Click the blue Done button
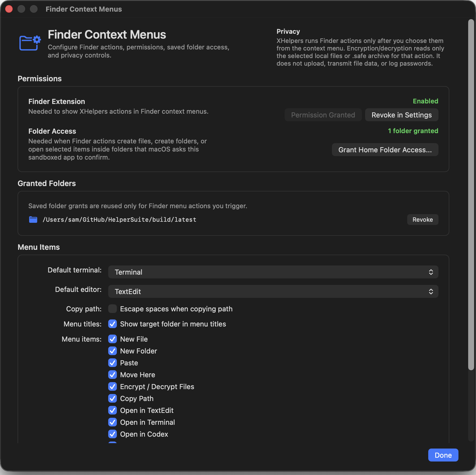Screen dimensions: 476x475 click(443, 455)
